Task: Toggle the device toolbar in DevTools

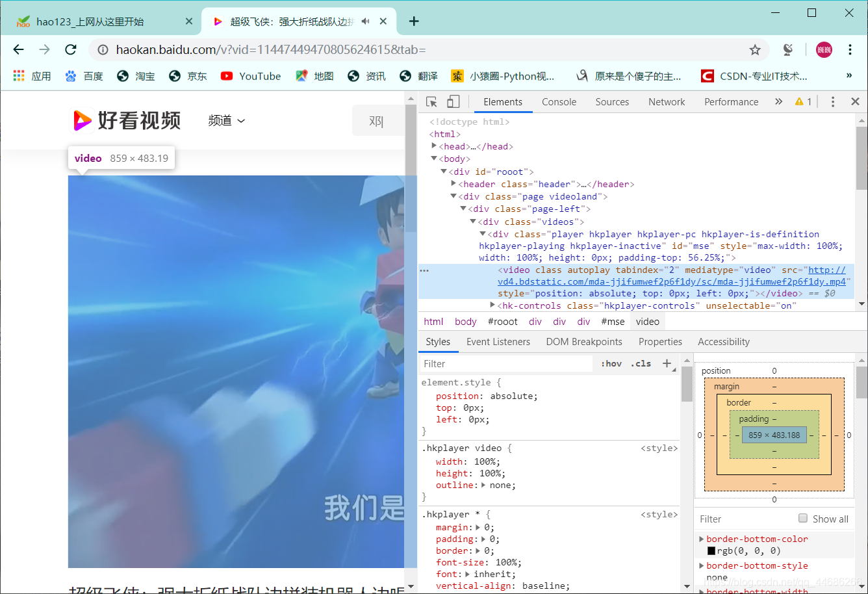Action: [453, 102]
